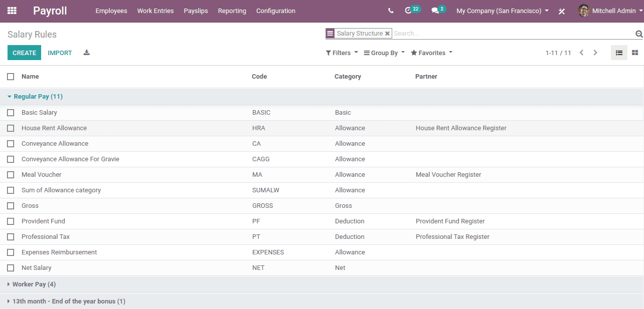
Task: Go to next page arrow
Action: (x=595, y=53)
